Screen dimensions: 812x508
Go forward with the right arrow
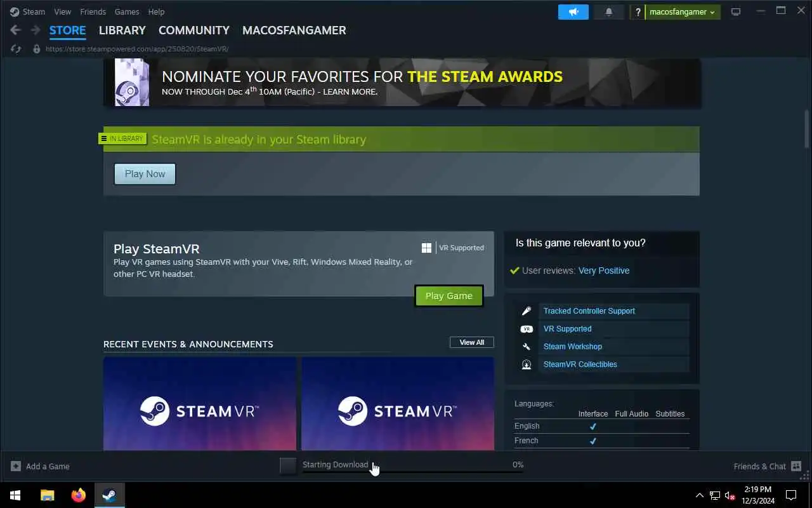pyautogui.click(x=36, y=30)
